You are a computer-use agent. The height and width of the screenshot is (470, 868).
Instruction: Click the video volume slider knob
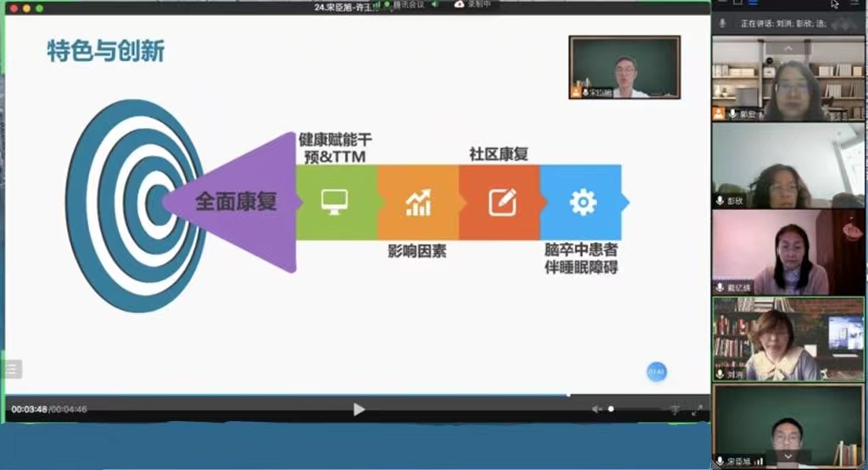(x=611, y=409)
